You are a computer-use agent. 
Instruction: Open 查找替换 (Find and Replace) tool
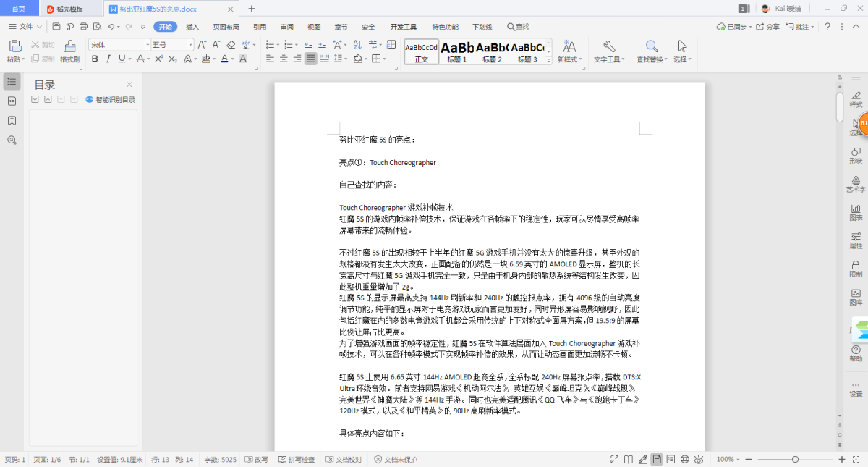652,51
